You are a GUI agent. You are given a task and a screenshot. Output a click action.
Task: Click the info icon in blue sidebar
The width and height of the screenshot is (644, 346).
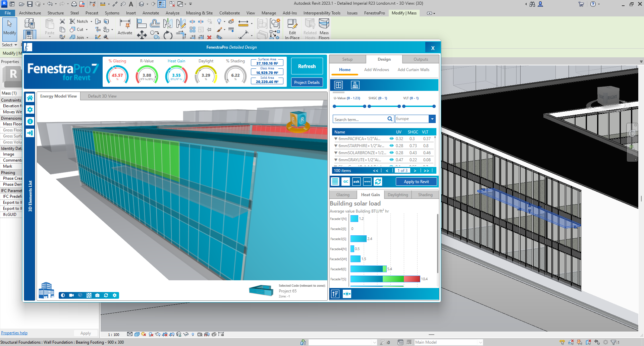click(30, 121)
